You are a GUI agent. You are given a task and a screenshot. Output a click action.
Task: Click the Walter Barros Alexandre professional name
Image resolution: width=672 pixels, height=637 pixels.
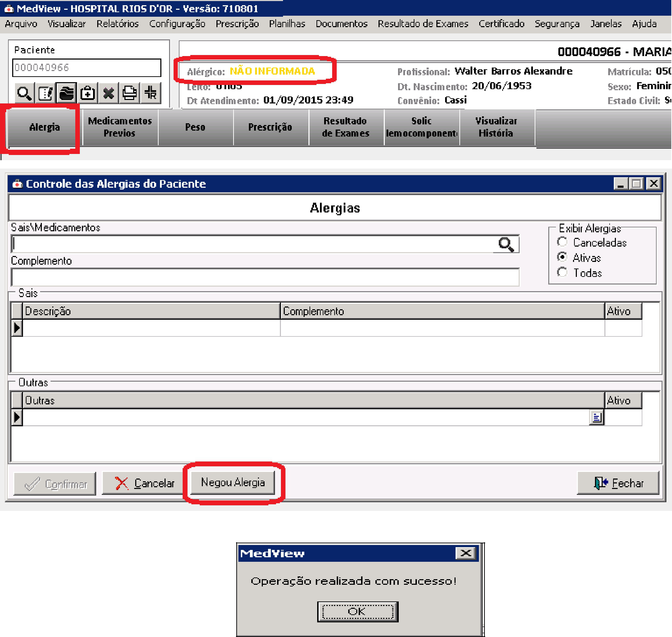513,71
